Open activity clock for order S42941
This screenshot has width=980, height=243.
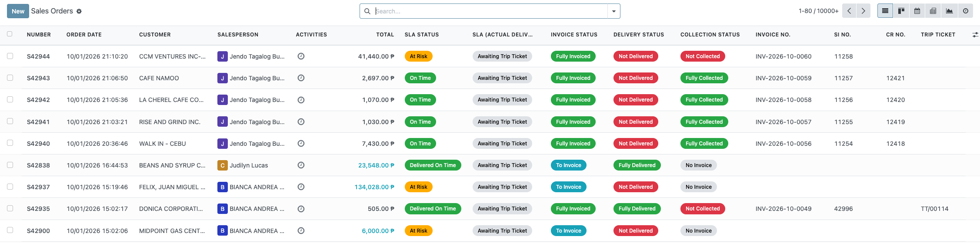pyautogui.click(x=301, y=122)
